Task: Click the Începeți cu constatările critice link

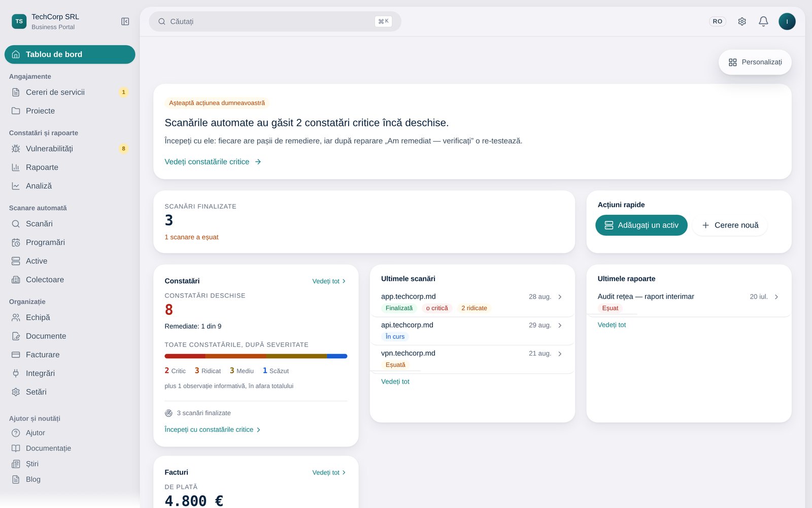Action: tap(213, 430)
